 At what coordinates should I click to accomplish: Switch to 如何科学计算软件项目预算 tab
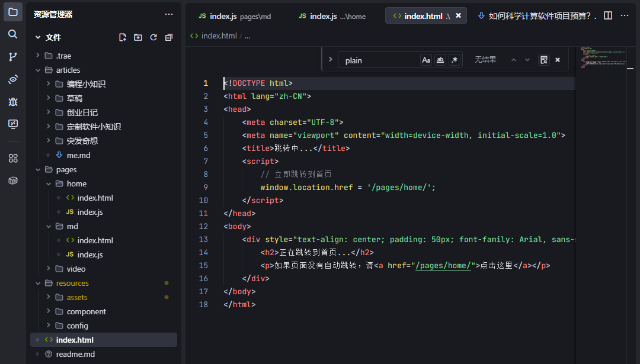(537, 16)
